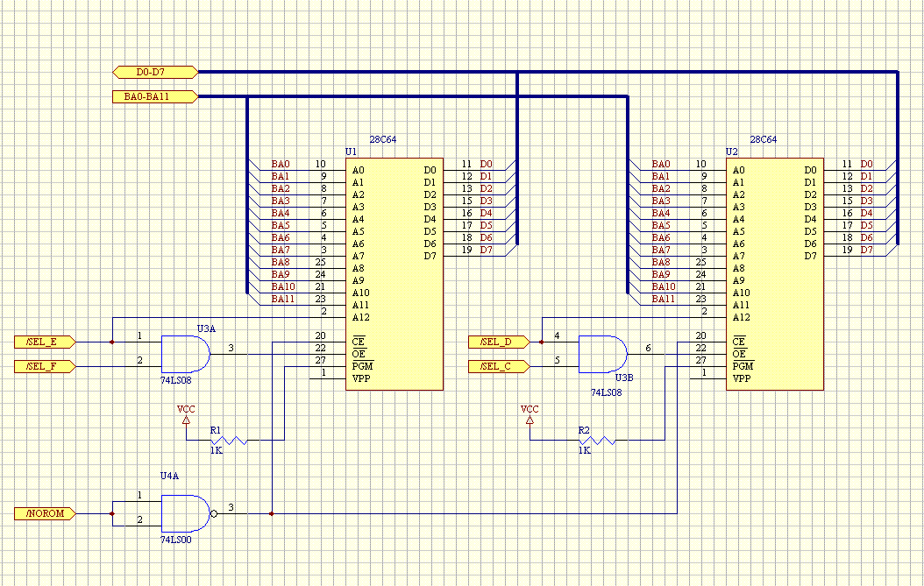
Task: Click the /NOROM input port
Action: [x=45, y=513]
